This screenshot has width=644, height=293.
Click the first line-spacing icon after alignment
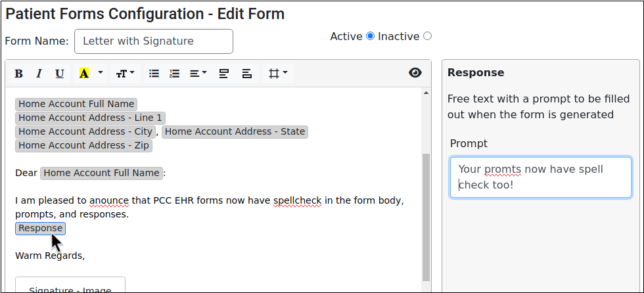point(223,74)
